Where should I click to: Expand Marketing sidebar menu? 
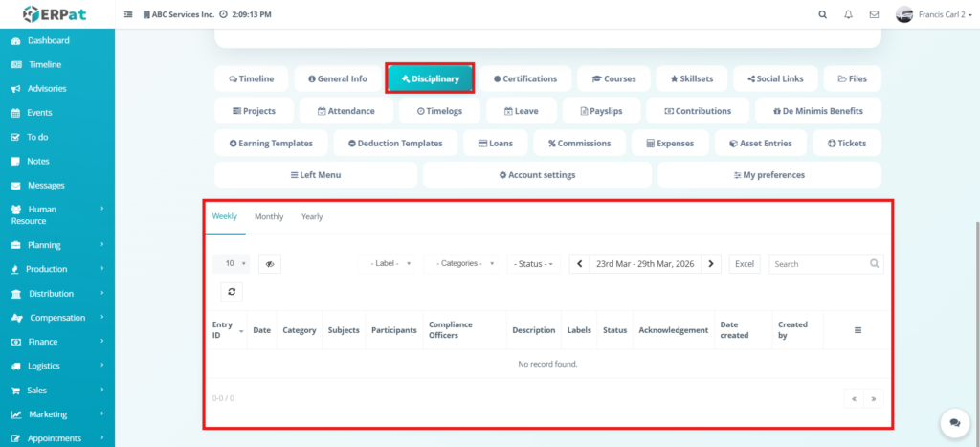click(x=56, y=414)
